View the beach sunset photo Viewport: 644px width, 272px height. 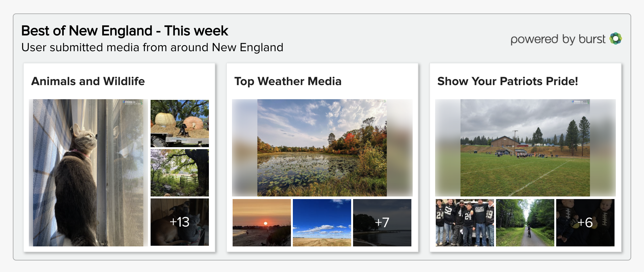coord(262,223)
